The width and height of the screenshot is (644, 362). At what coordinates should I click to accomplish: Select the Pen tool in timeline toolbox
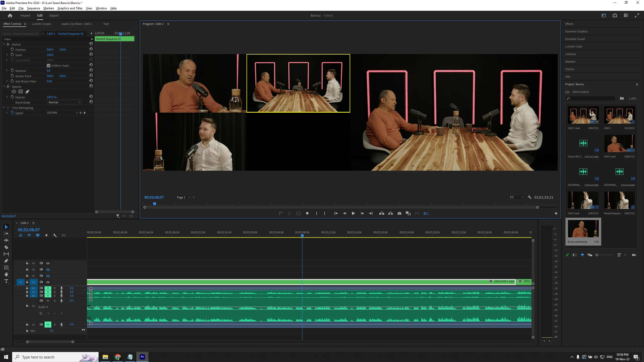point(6,261)
